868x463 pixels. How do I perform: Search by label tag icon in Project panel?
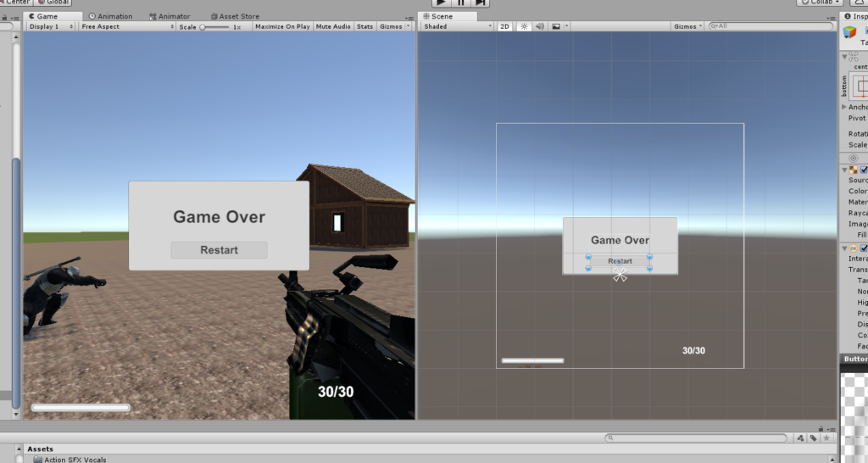[x=813, y=438]
